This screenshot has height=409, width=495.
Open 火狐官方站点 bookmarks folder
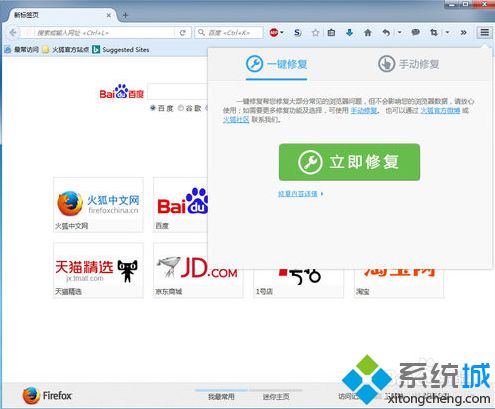tap(66, 50)
